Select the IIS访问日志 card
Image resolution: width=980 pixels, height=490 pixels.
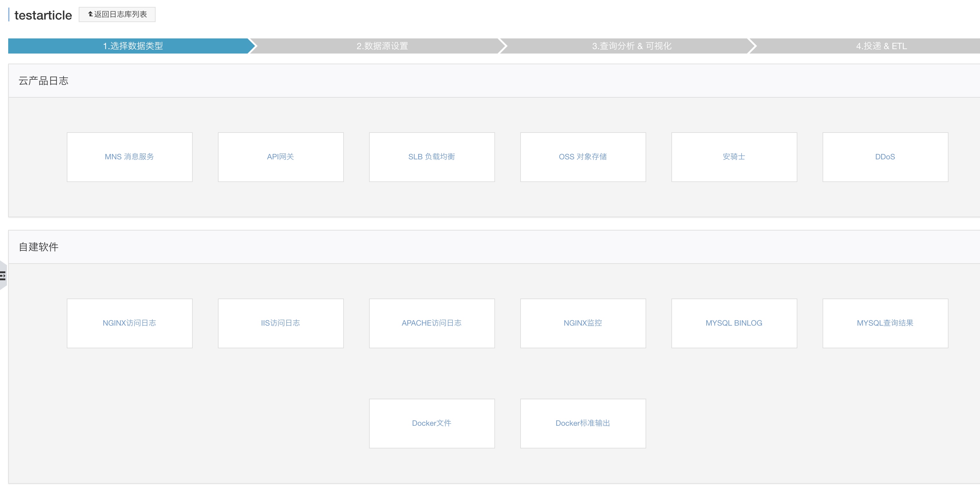point(281,323)
